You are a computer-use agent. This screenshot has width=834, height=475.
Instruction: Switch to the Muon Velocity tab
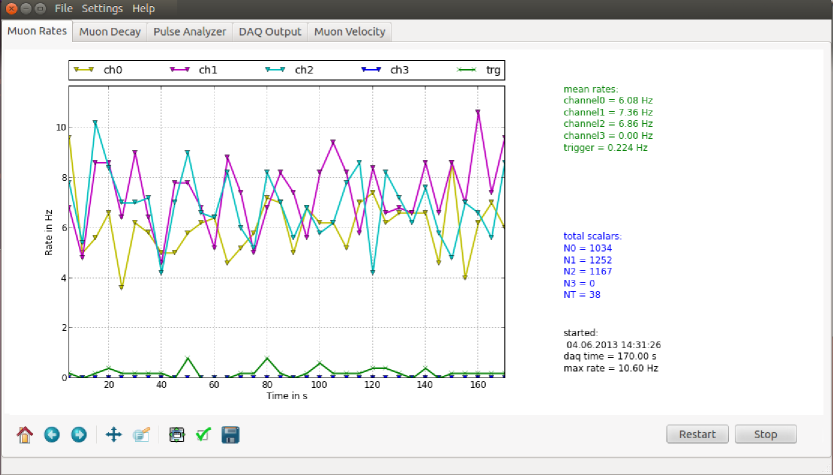coord(349,32)
